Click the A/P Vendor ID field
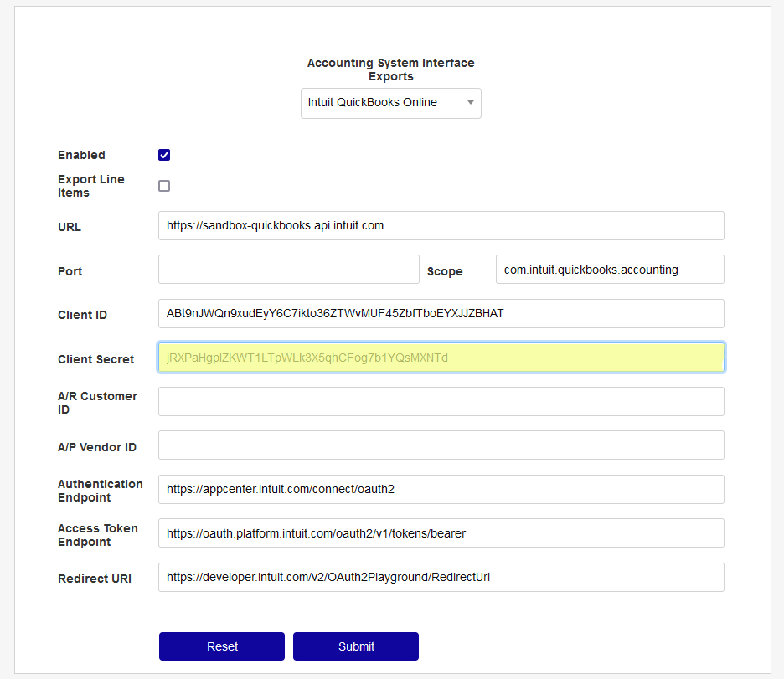Screen dimensions: 784x679 441,445
